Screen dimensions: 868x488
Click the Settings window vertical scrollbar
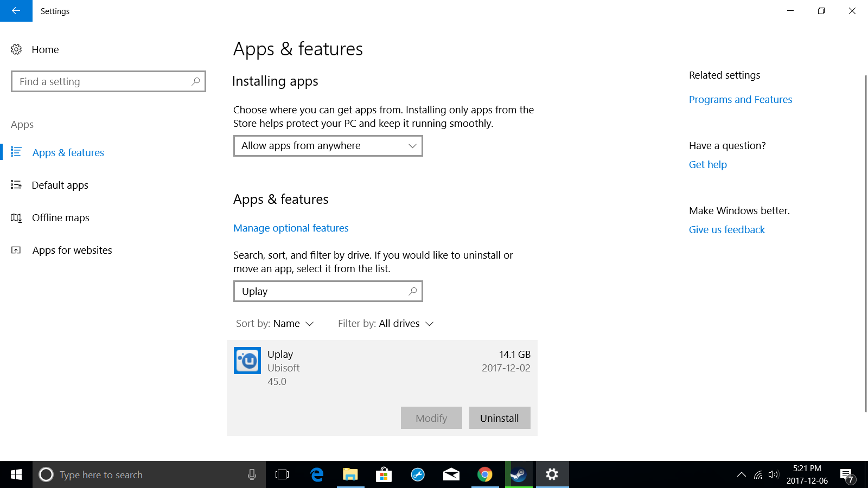click(865, 244)
